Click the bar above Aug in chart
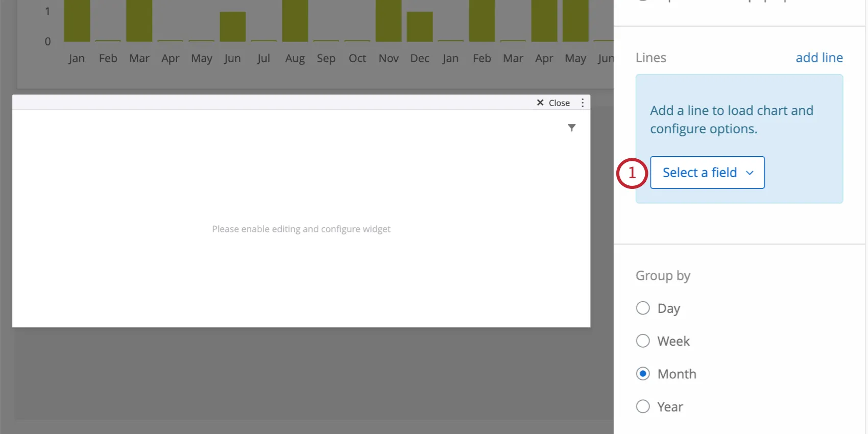Screen dimensions: 868x434 pyautogui.click(x=295, y=20)
